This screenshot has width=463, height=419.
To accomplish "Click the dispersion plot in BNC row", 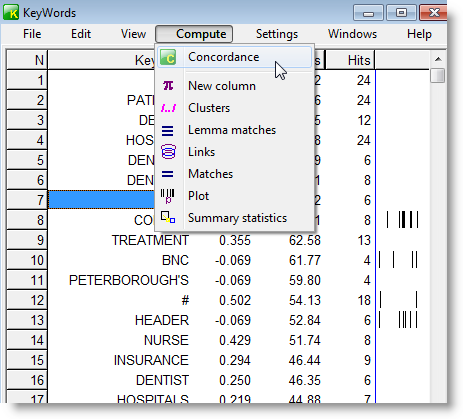I will pyautogui.click(x=398, y=260).
